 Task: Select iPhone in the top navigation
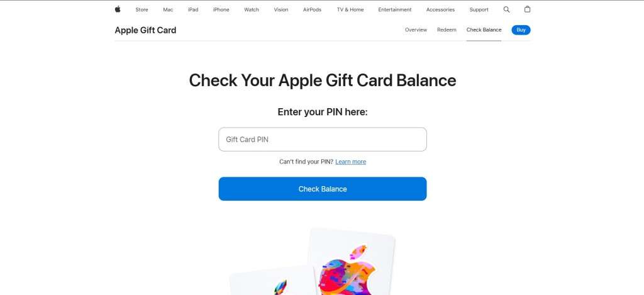tap(221, 9)
